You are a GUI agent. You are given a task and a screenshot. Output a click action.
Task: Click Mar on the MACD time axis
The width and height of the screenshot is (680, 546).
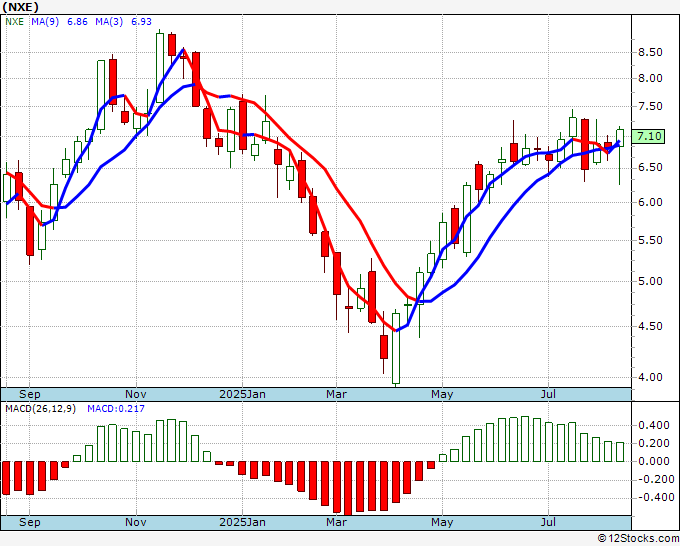(337, 522)
